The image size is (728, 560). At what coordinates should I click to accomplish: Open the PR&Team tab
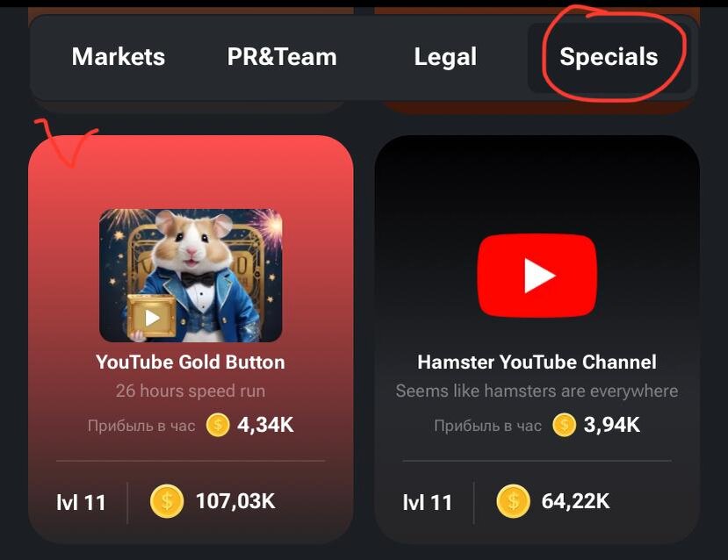282,56
